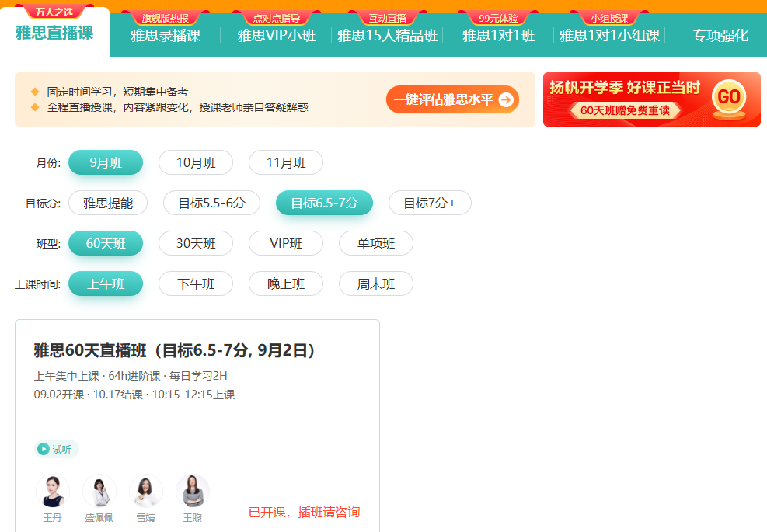Select the 9月班 month filter
This screenshot has height=532, width=767.
106,162
